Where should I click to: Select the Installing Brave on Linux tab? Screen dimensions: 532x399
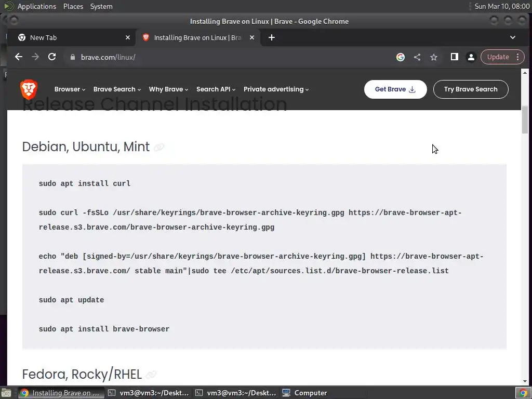pos(198,37)
